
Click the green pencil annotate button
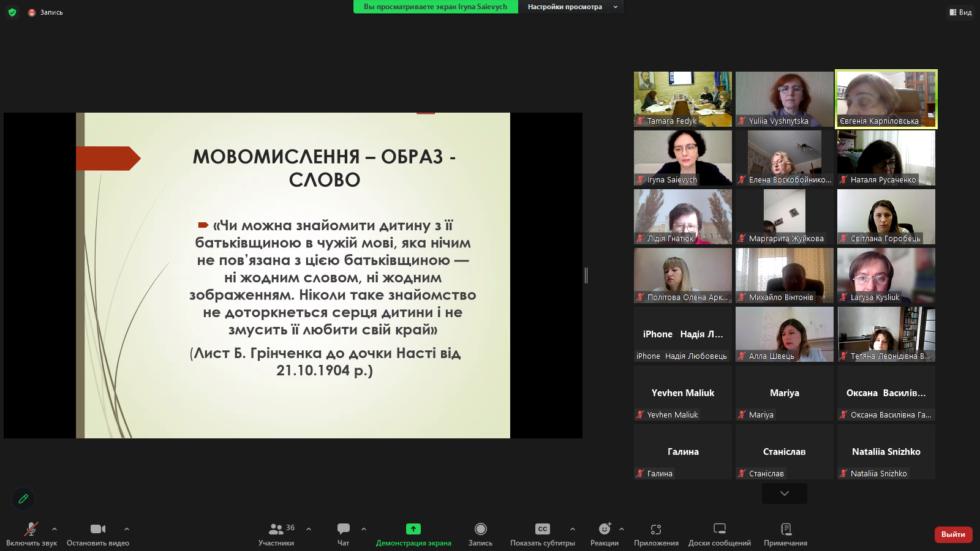(23, 499)
